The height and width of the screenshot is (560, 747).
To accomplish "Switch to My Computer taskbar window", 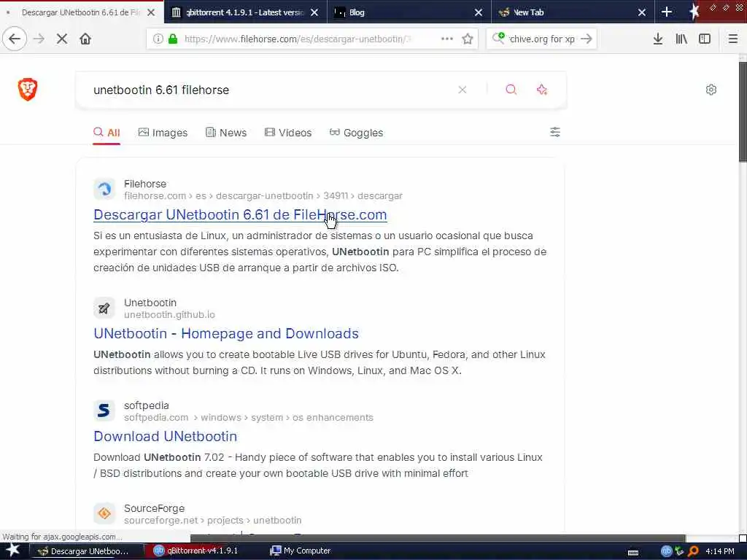I will [x=307, y=551].
